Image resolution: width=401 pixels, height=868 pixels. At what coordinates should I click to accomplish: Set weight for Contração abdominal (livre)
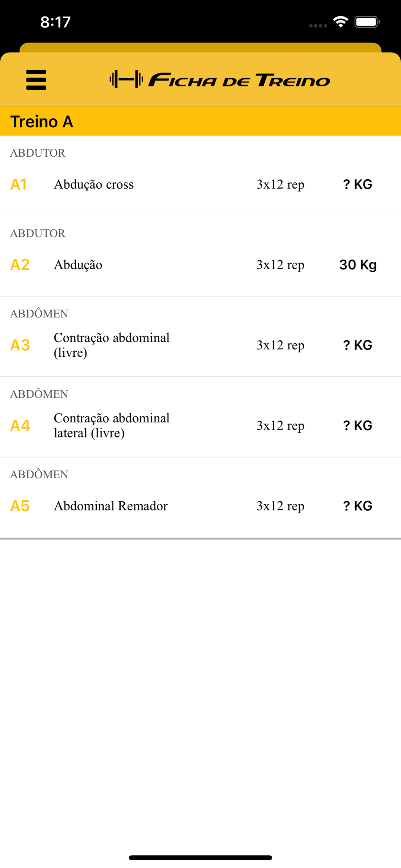click(358, 345)
